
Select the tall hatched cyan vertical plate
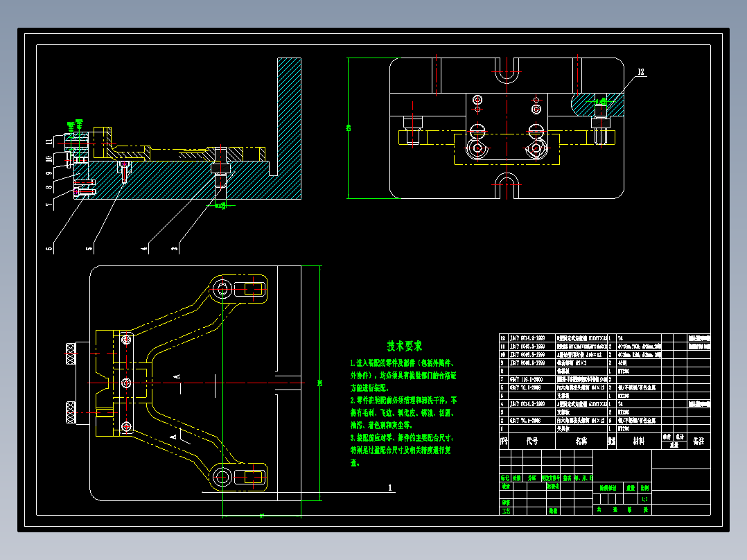pos(289,128)
